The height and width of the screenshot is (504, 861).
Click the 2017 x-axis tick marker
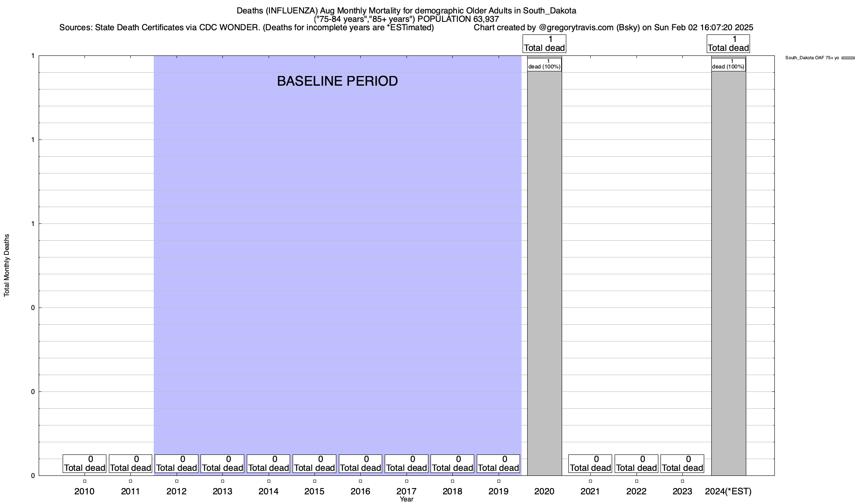pos(407,481)
